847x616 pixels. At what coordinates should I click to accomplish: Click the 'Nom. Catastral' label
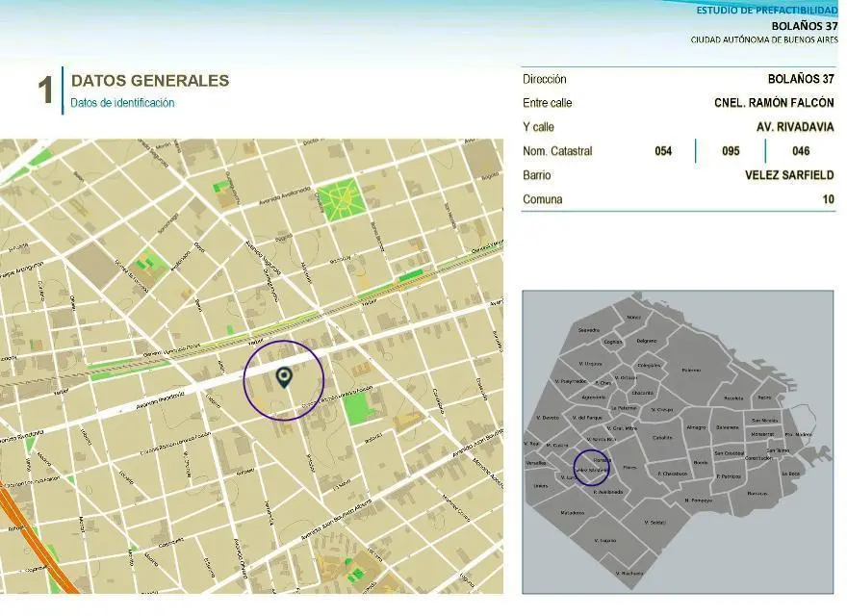557,151
